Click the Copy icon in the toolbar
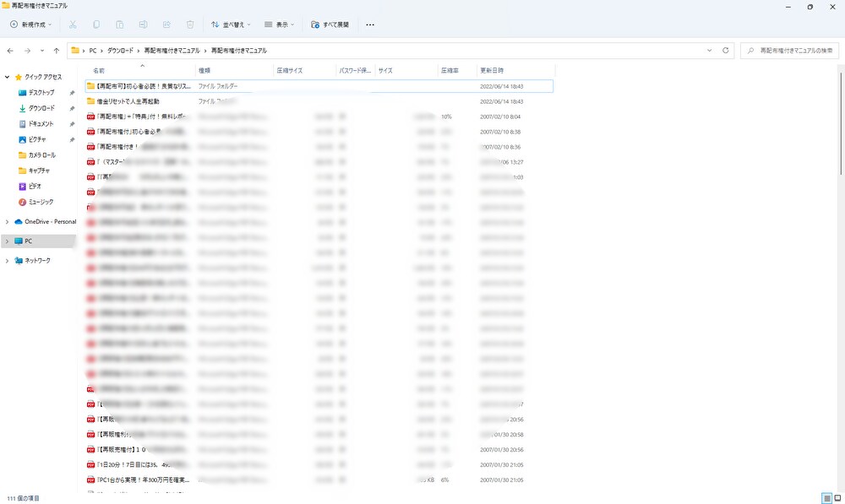Image resolution: width=845 pixels, height=504 pixels. (x=96, y=24)
